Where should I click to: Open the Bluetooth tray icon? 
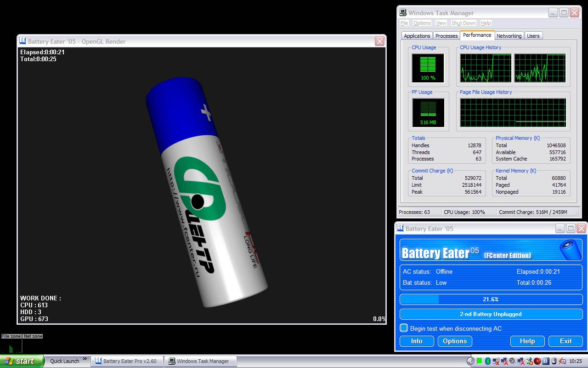pyautogui.click(x=488, y=361)
